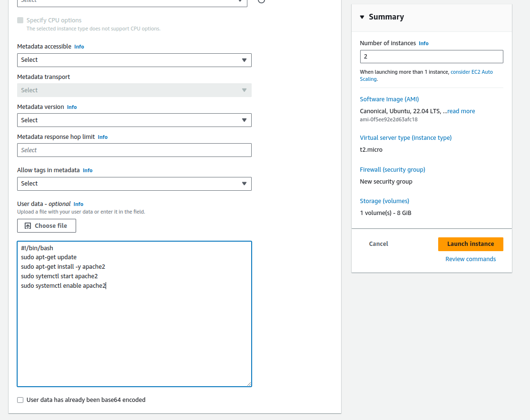Open the Firewall (security group) link

(x=393, y=170)
